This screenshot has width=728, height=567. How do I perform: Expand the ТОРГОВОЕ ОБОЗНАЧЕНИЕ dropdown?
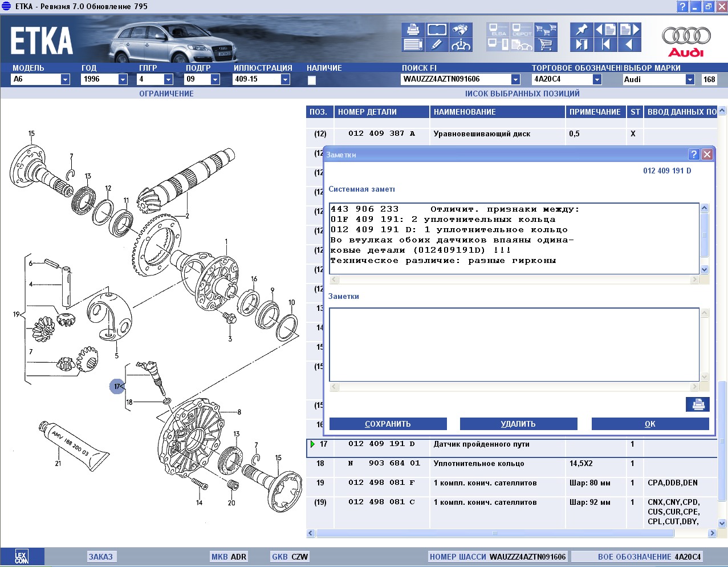click(x=597, y=79)
